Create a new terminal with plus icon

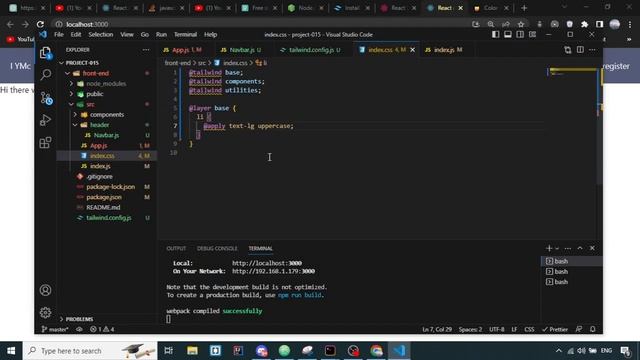click(549, 248)
